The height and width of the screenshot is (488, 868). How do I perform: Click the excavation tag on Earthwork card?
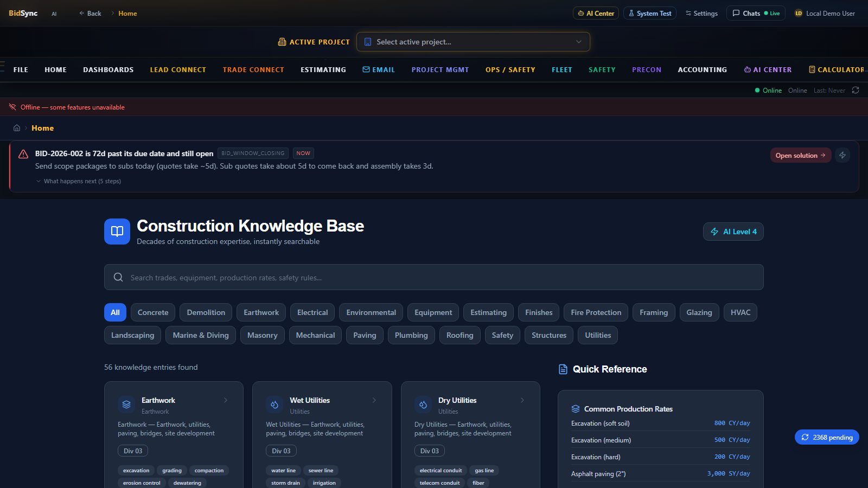136,470
